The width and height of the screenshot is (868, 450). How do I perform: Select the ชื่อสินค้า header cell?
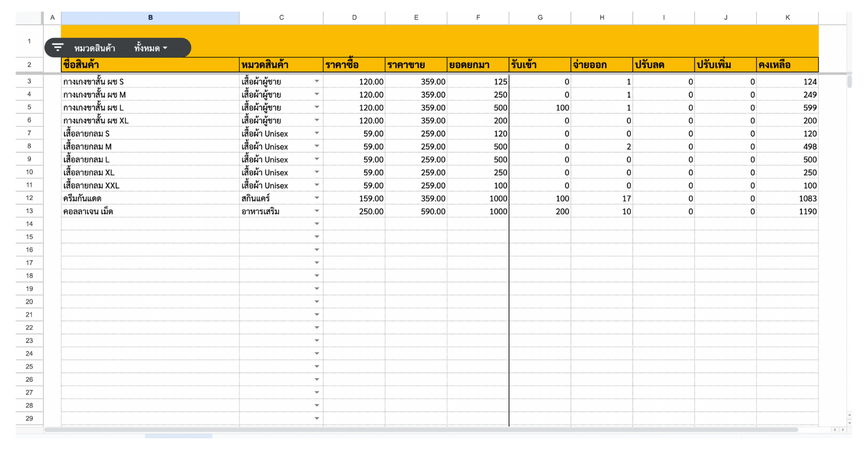pos(150,65)
